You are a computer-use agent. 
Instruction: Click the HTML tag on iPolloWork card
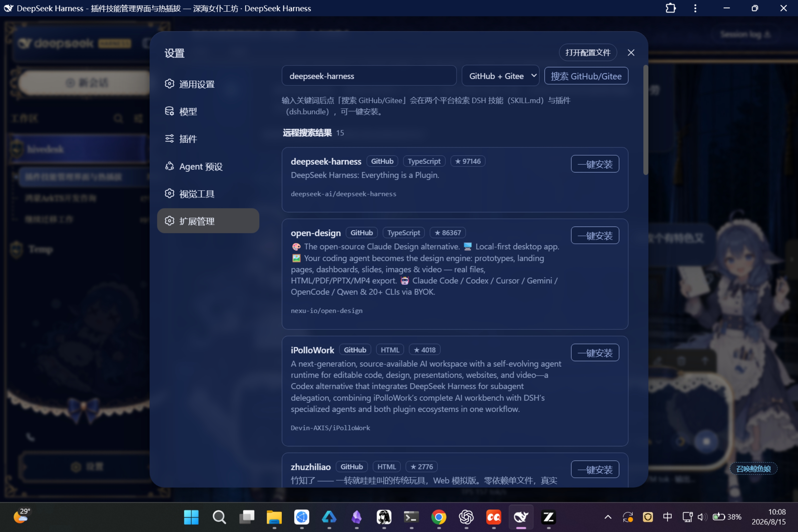click(x=390, y=349)
